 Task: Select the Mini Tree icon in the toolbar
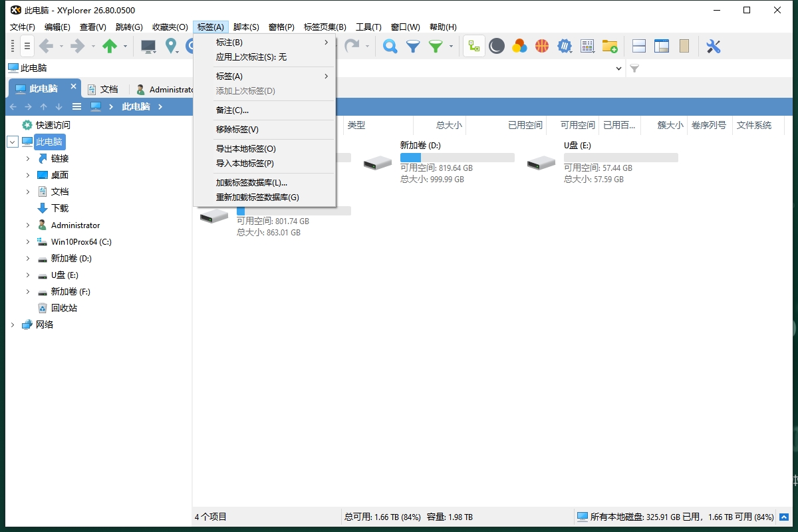pyautogui.click(x=473, y=46)
